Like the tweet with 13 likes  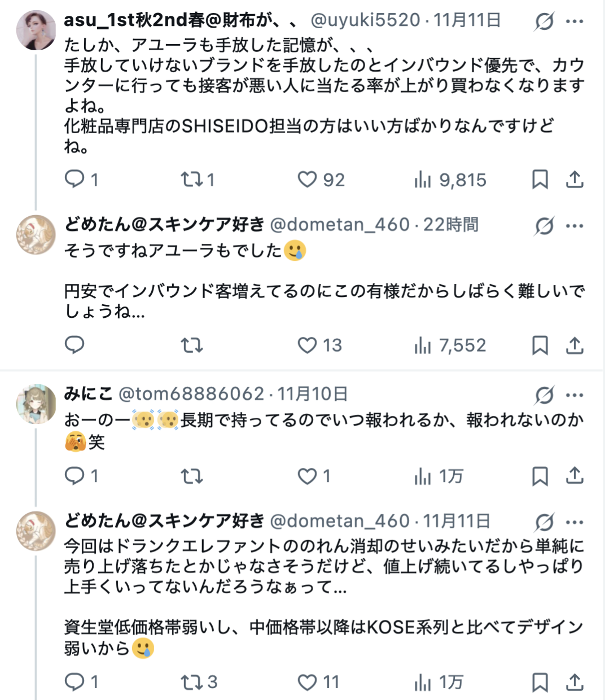(x=308, y=345)
